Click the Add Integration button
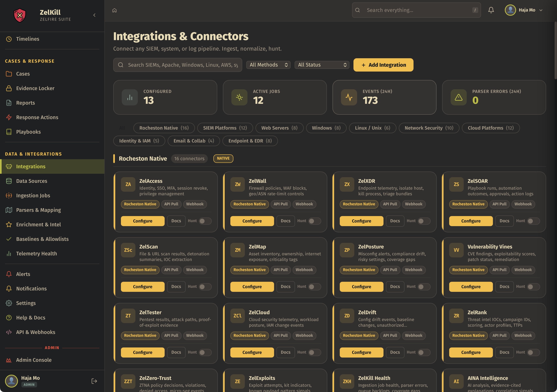The width and height of the screenshot is (557, 392). [x=383, y=65]
